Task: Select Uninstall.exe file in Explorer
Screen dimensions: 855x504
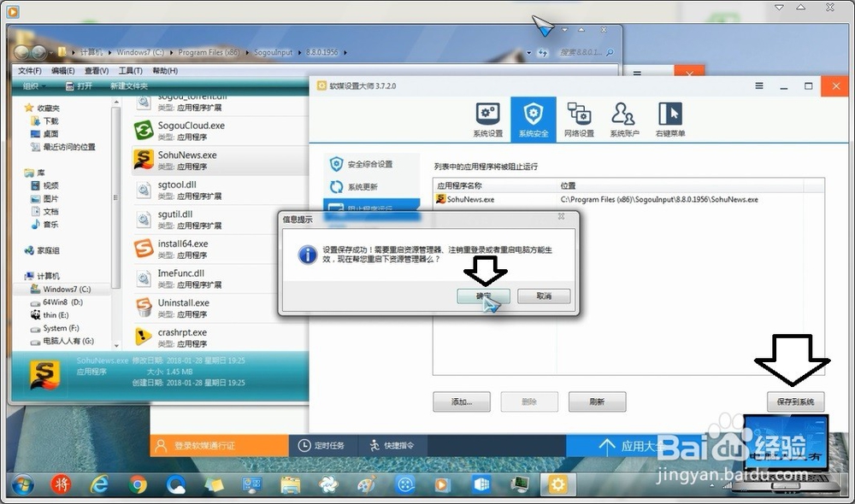Action: coord(221,308)
